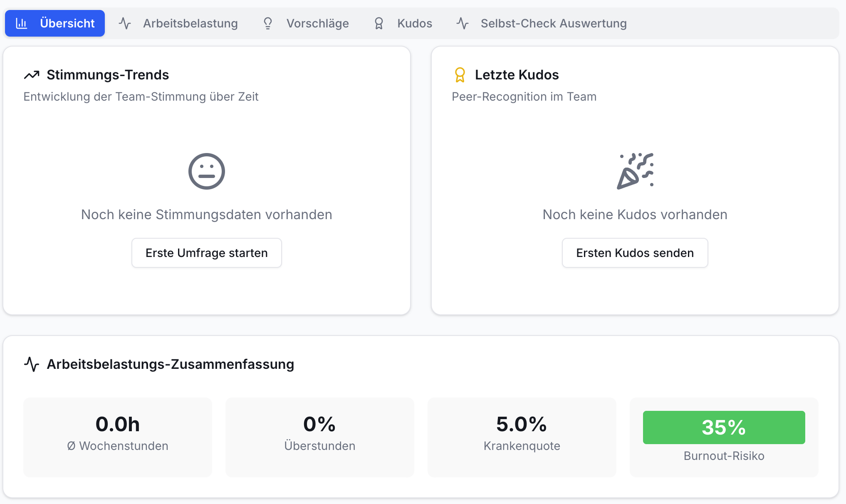Screen dimensions: 846x504
Task: Click the Letzte Kudos heading
Action: 517,75
